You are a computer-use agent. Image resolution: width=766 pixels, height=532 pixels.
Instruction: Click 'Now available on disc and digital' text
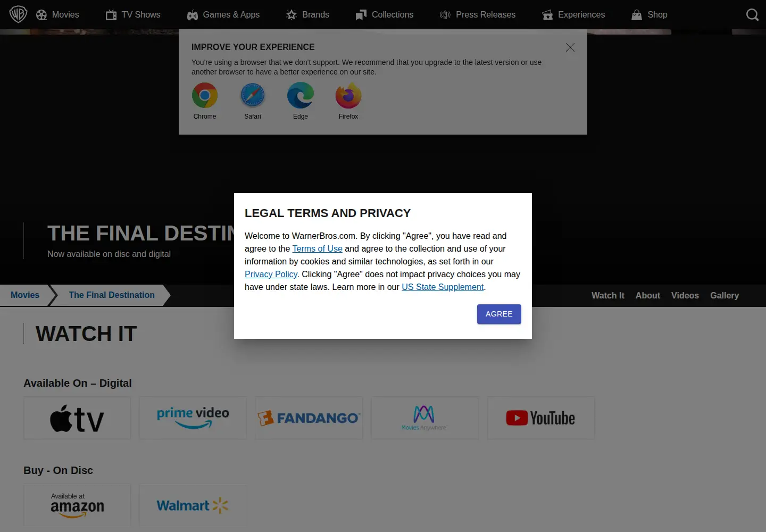pos(109,254)
